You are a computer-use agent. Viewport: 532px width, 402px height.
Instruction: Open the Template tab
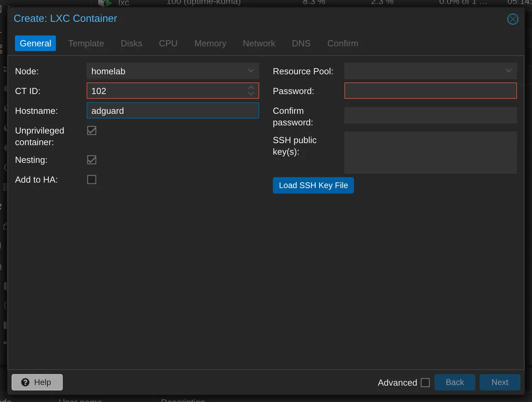86,44
